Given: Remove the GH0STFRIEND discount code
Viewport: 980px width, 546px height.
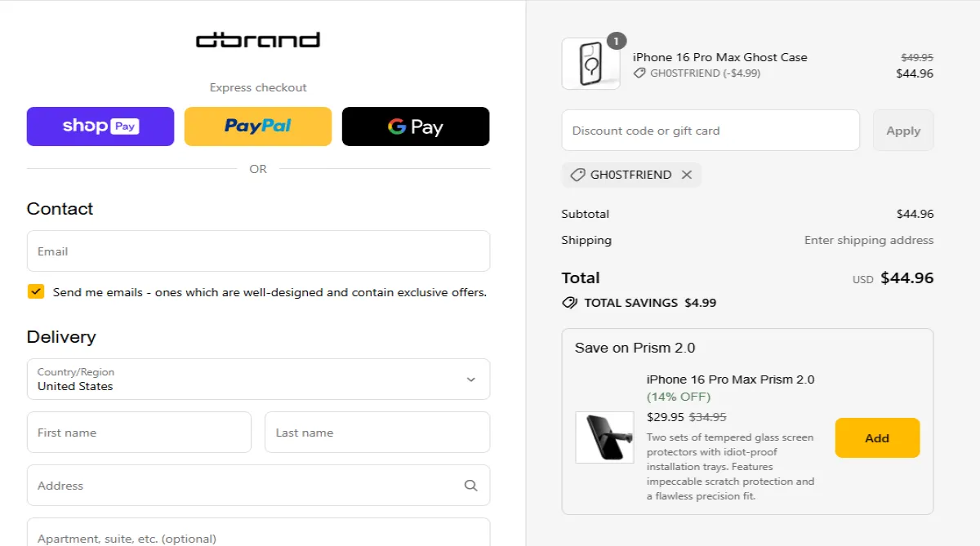Looking at the screenshot, I should click(687, 175).
